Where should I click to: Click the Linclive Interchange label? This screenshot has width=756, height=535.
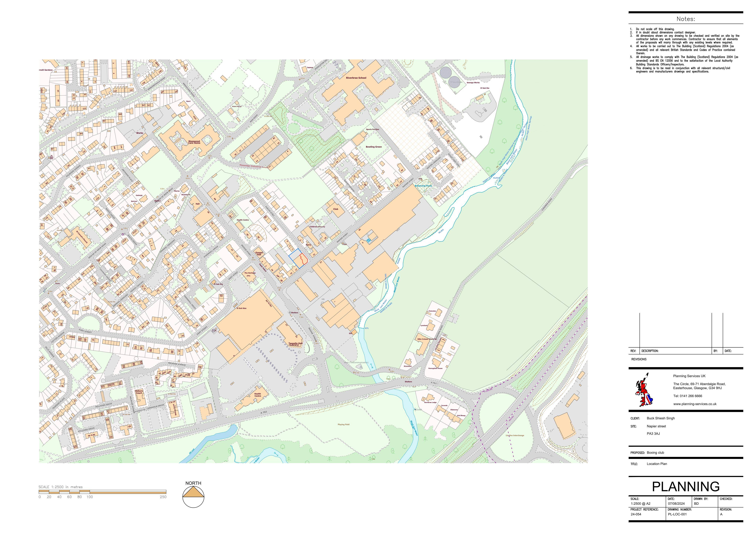515,435
